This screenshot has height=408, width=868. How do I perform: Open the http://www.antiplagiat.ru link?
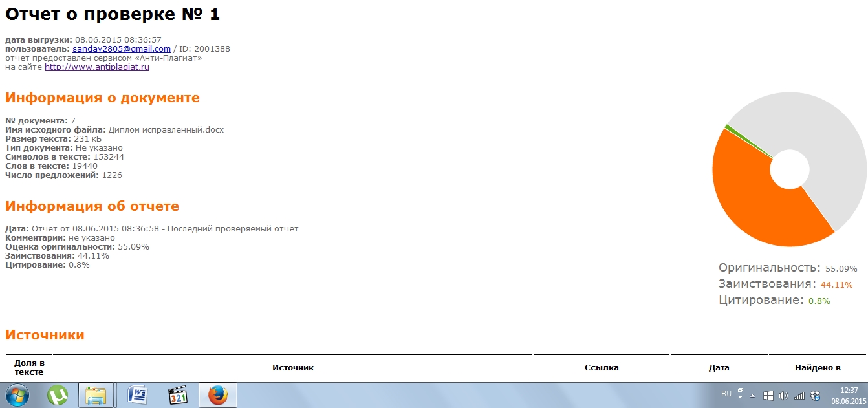pos(97,67)
